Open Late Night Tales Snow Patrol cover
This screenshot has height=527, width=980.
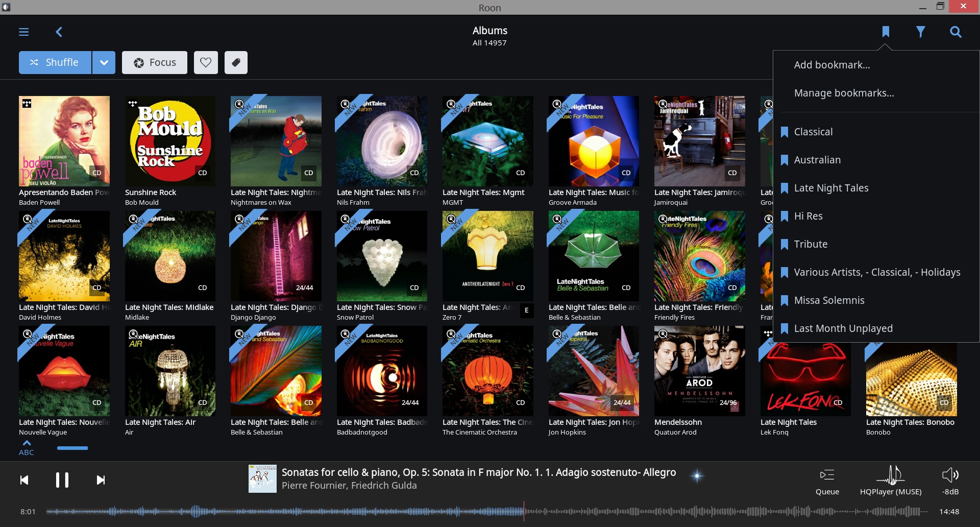click(x=382, y=256)
